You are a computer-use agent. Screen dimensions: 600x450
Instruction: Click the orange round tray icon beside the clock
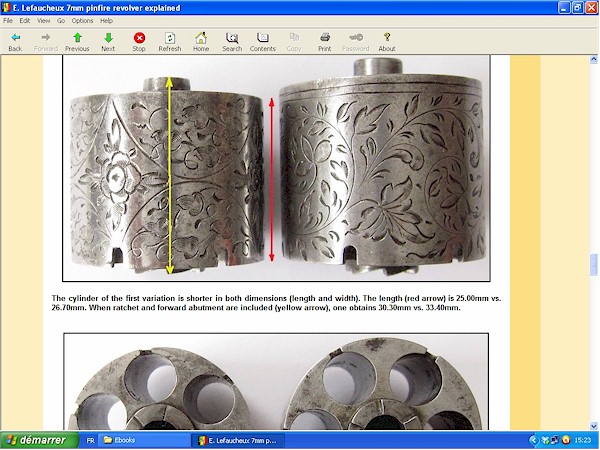tap(566, 440)
